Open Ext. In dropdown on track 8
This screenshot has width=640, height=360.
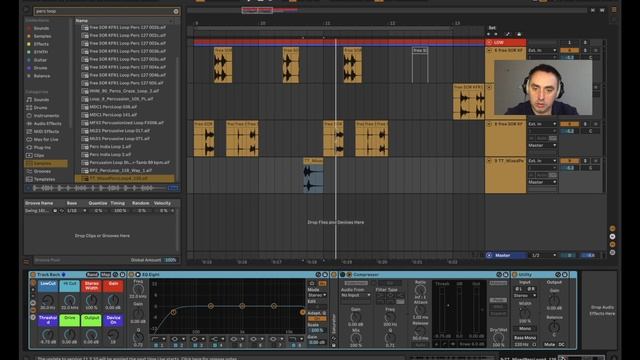pyautogui.click(x=542, y=124)
